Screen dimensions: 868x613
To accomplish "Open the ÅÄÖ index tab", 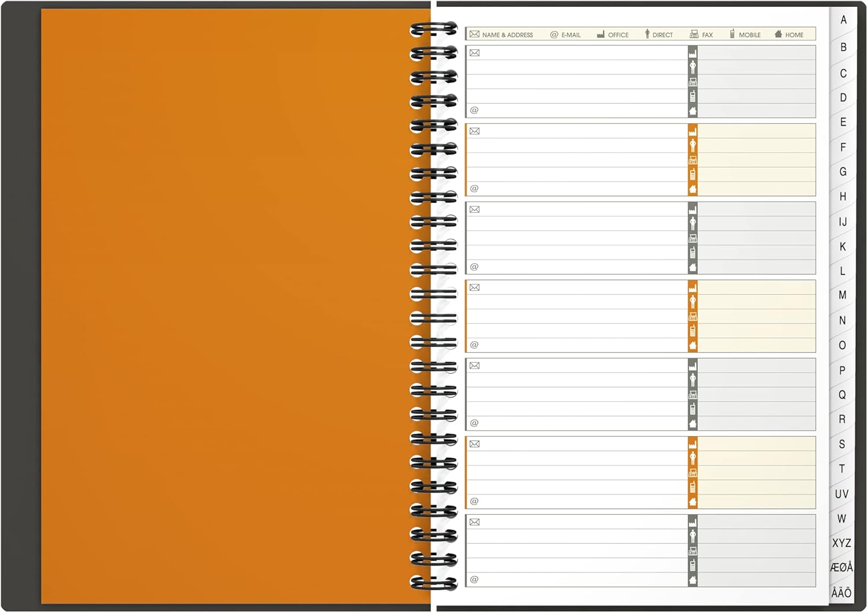I will 841,593.
